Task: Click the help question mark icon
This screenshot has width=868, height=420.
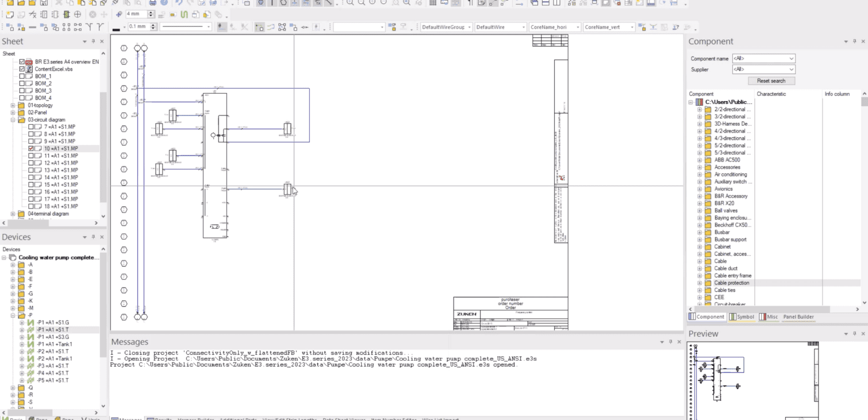Action: (164, 3)
